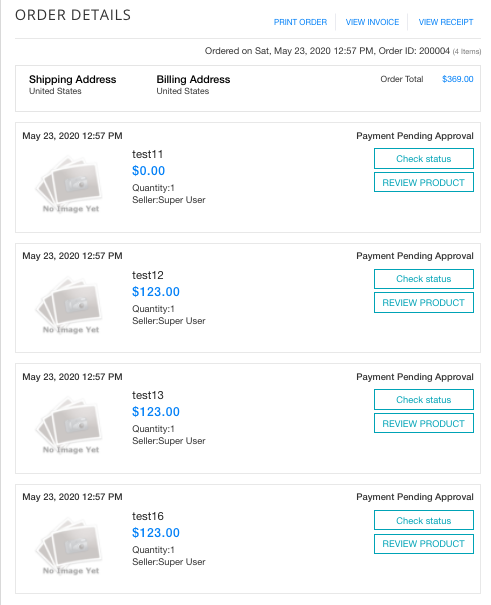Open the test16 product title
Screen dimensions: 491x605
147,516
